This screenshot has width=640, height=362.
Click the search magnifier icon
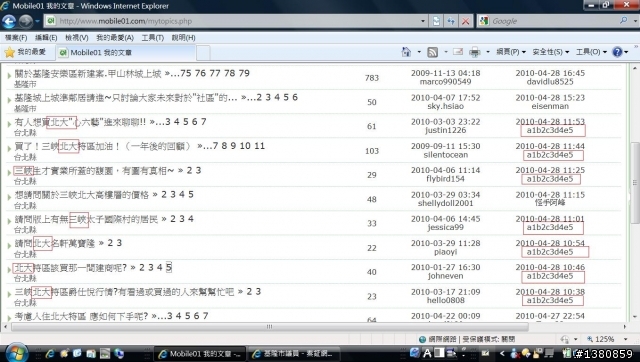[623, 20]
